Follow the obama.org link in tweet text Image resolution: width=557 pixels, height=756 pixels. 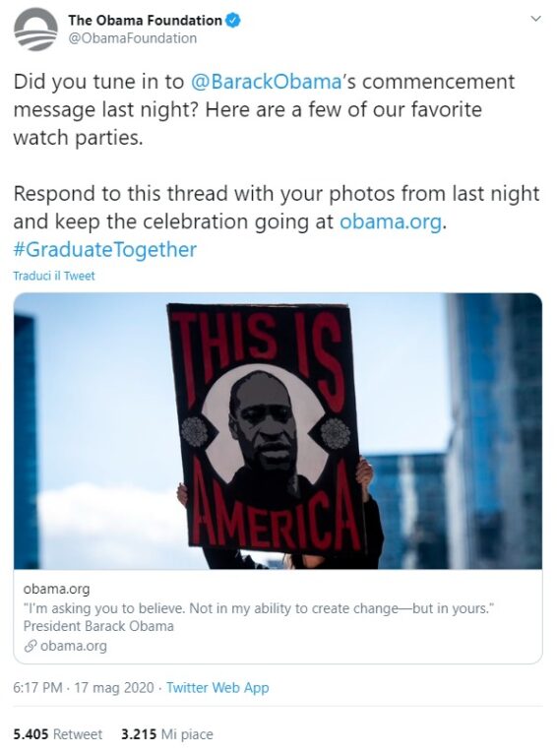[x=391, y=221]
